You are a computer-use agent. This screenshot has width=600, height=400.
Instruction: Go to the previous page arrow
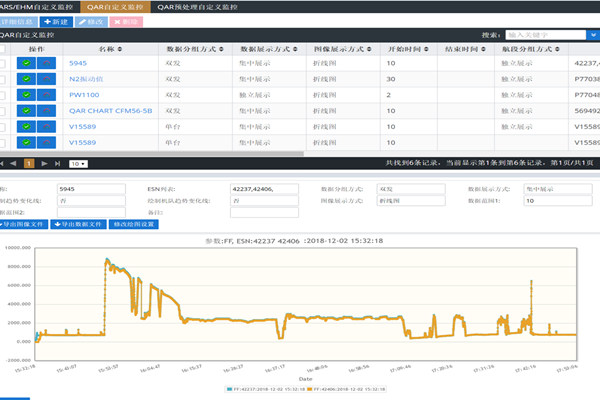(13, 163)
